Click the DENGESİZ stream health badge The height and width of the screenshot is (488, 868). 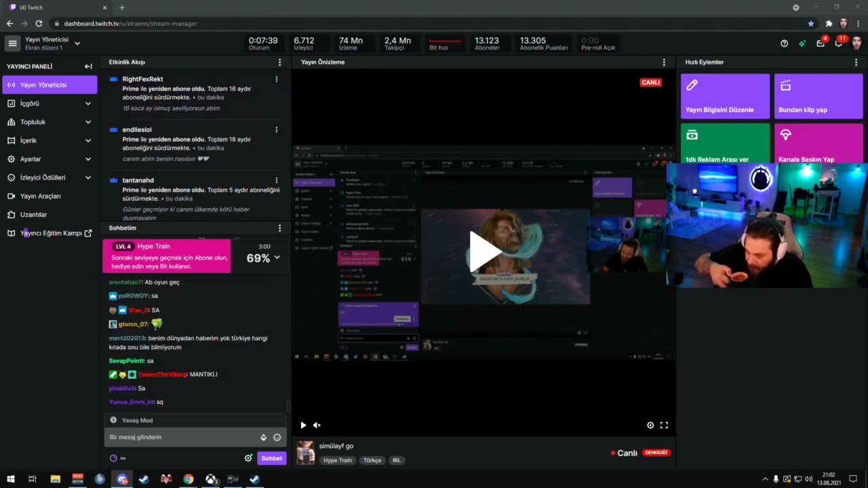point(656,453)
